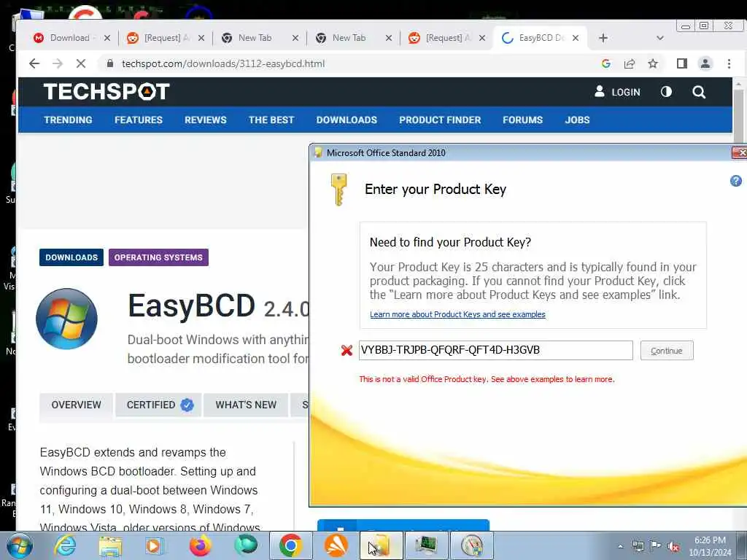Select the CERTIFIED tab
The image size is (747, 560).
(158, 405)
